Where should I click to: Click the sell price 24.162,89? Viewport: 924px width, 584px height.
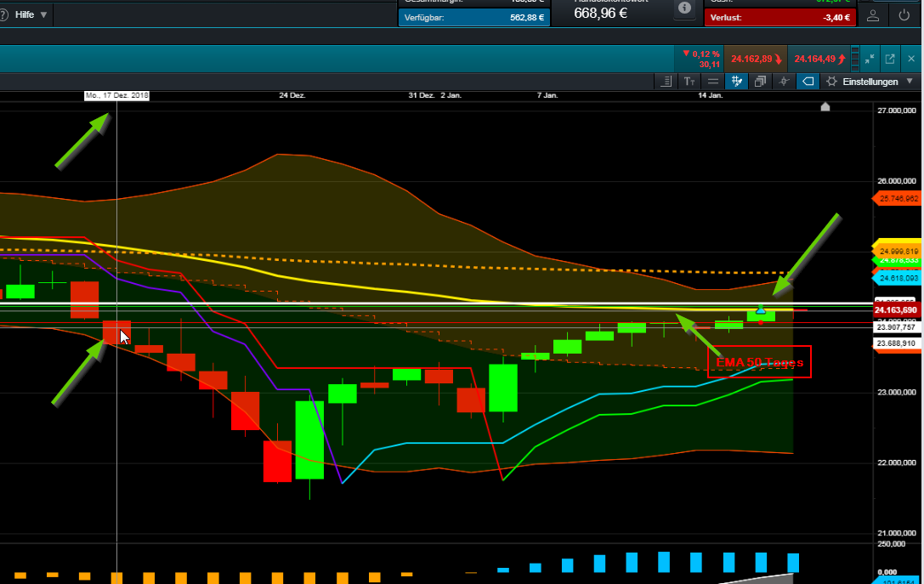[x=756, y=59]
